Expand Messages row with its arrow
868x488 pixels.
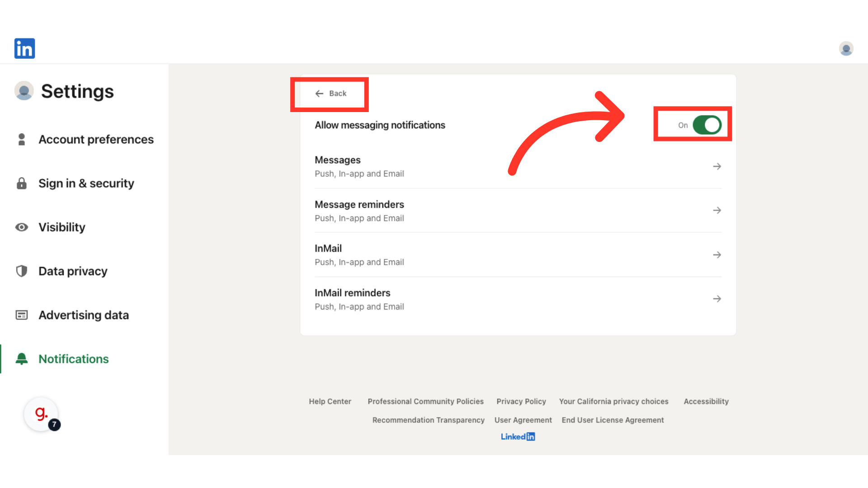pos(717,167)
